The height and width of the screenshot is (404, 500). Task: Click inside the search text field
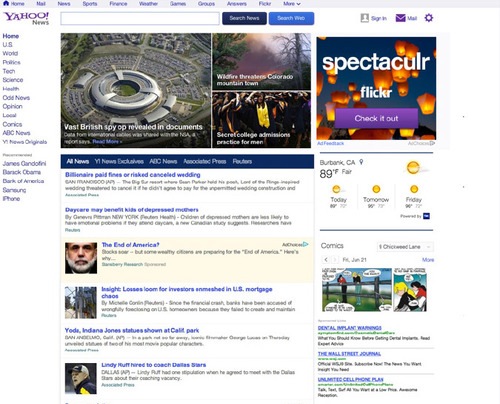pos(140,19)
